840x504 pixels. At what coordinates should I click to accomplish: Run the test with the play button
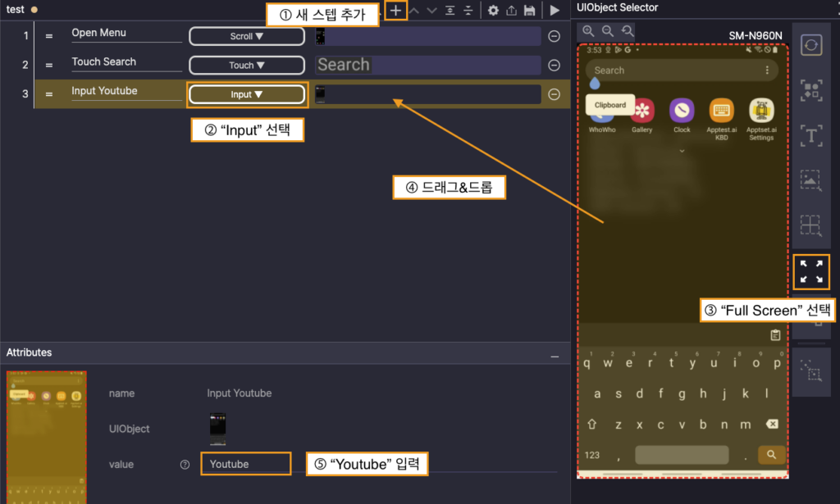click(x=555, y=11)
